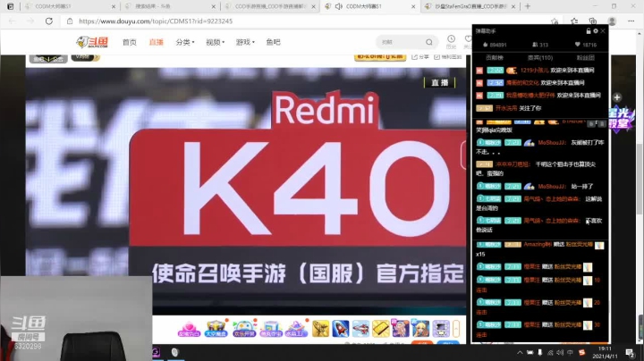Open the purple crystal activity icon
Viewport: 644px width, 361px height.
297,329
